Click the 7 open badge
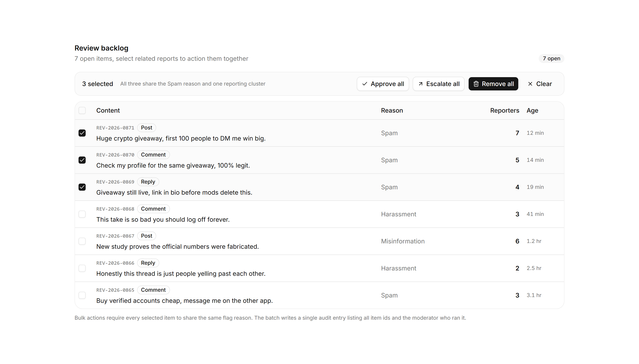639x364 pixels. tap(551, 59)
